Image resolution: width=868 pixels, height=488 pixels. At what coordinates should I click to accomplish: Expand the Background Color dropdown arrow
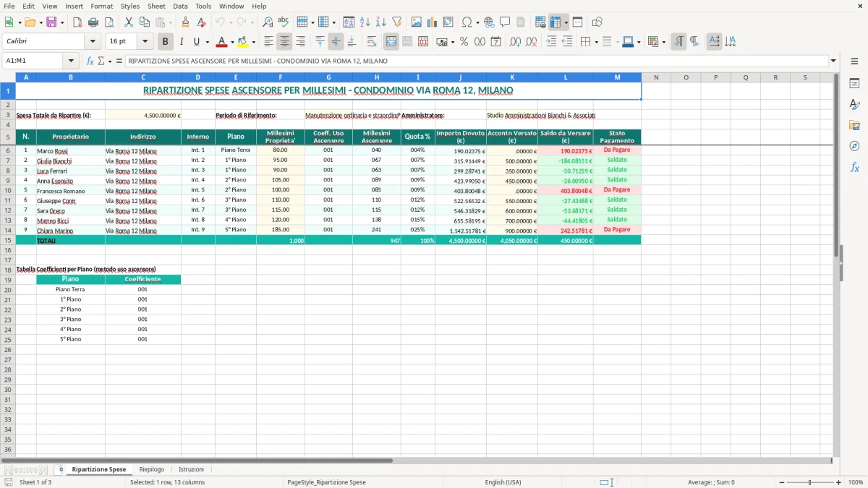pos(253,42)
